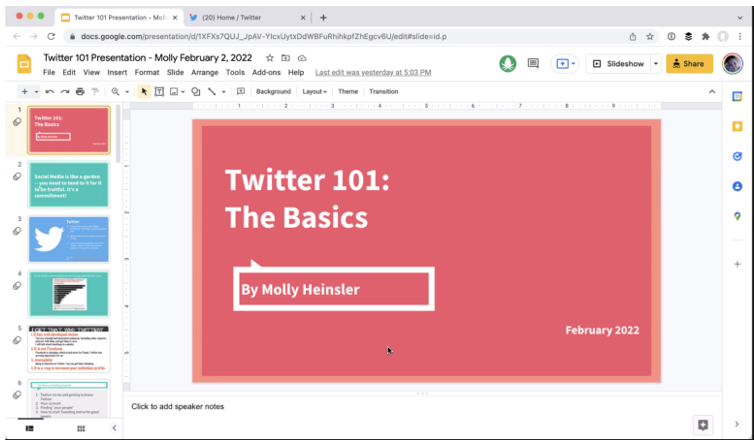Click to add speaker notes

click(x=178, y=407)
